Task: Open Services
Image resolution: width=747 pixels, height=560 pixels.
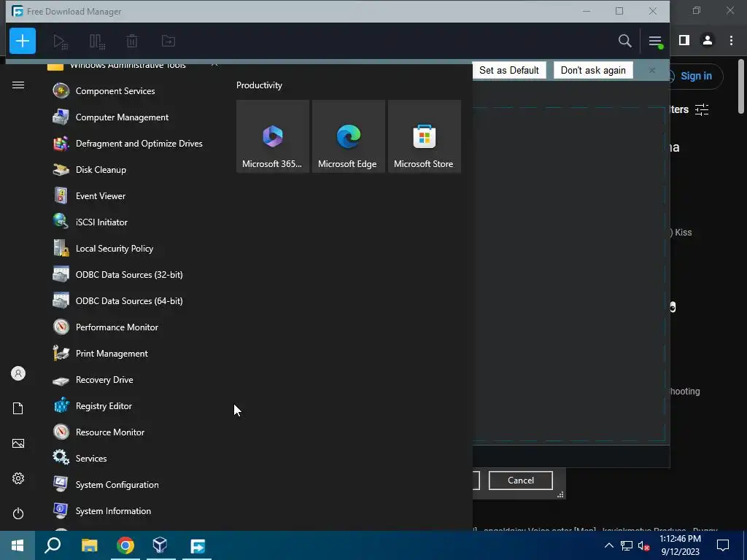Action: 134,458
